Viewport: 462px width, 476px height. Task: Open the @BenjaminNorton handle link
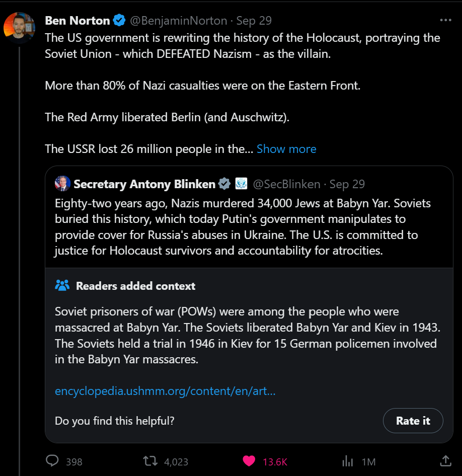point(179,21)
